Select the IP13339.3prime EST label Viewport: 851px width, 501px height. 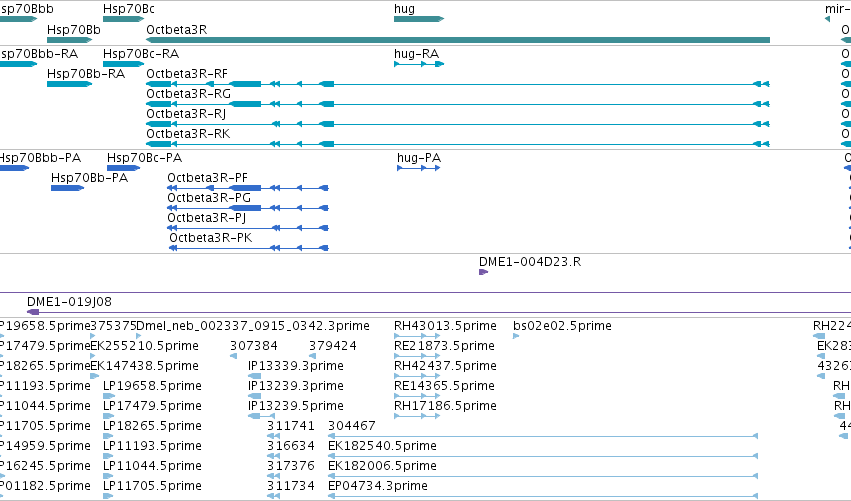click(296, 366)
